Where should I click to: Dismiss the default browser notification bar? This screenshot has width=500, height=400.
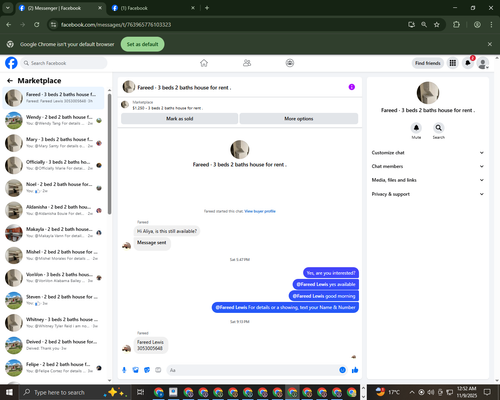pos(490,44)
